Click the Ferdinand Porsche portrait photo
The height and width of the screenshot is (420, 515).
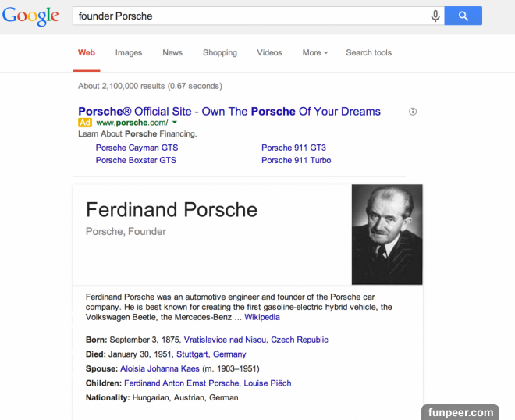(387, 234)
